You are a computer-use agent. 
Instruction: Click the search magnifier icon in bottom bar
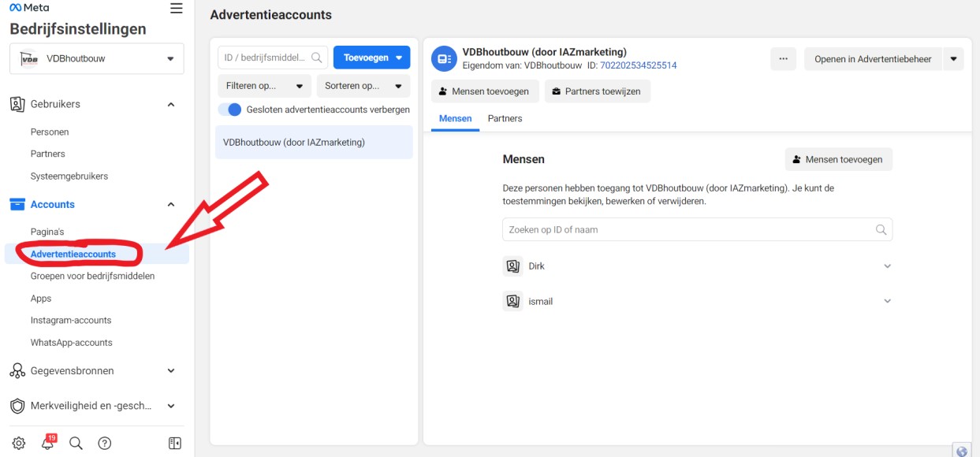pos(76,443)
